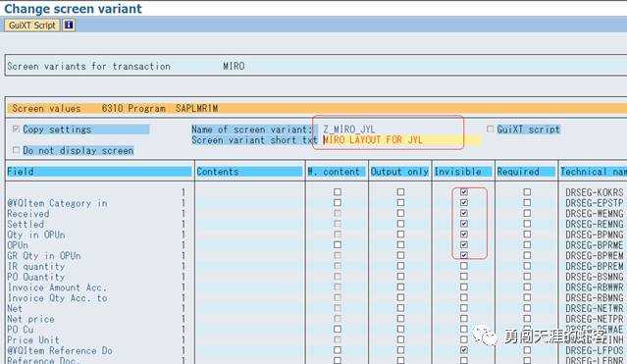627x364 pixels.
Task: Click technical name DRSEG-REMNG
Action: (595, 224)
